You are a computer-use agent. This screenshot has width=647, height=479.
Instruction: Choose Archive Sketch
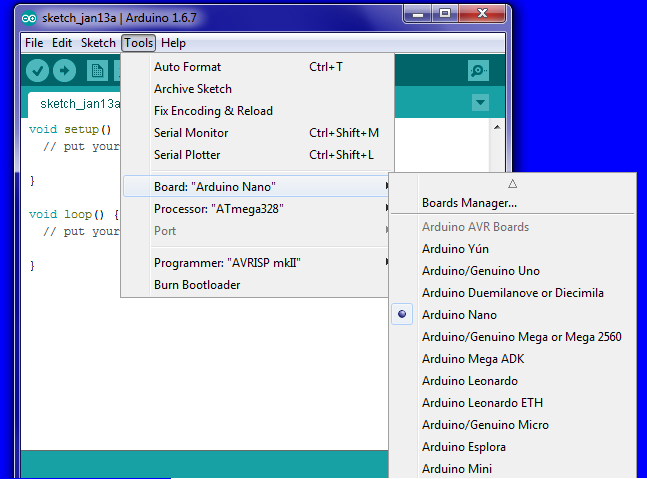(x=256, y=89)
